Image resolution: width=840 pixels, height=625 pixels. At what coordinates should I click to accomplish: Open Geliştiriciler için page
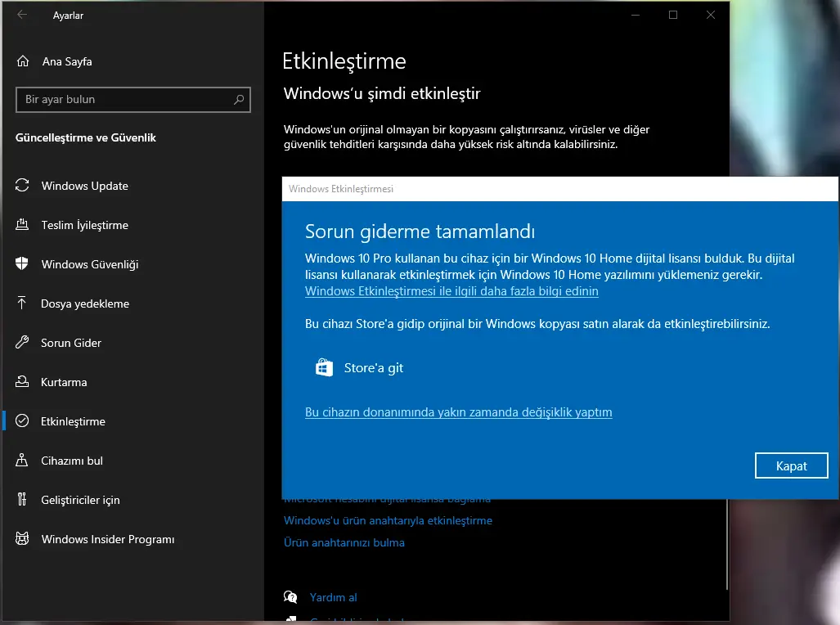click(x=133, y=500)
